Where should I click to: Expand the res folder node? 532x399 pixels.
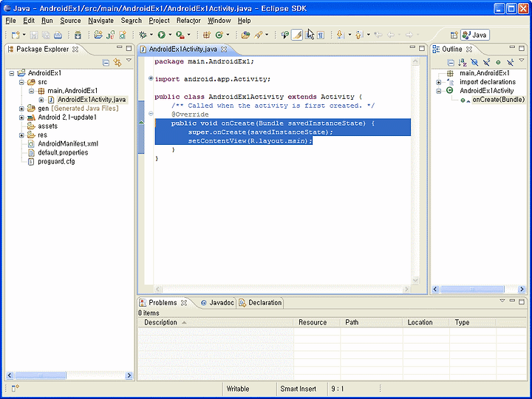click(x=21, y=135)
